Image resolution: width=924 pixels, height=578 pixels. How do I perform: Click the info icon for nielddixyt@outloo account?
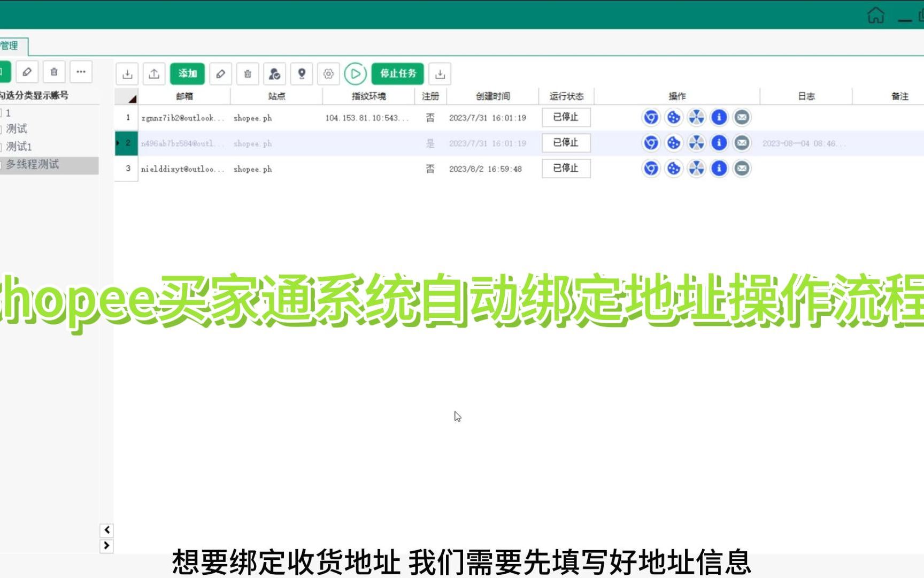coord(719,169)
